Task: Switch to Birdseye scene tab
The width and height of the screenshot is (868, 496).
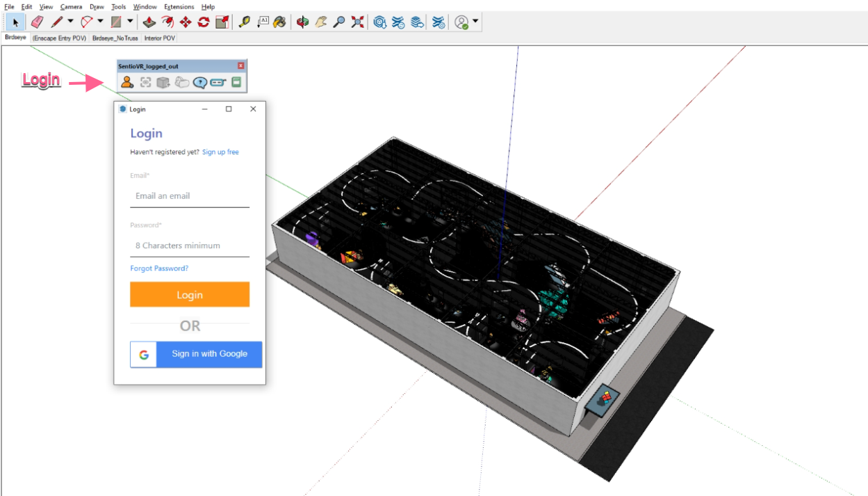Action: 15,38
